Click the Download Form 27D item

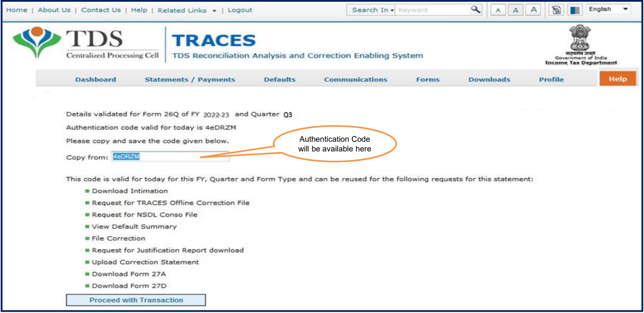click(x=129, y=286)
